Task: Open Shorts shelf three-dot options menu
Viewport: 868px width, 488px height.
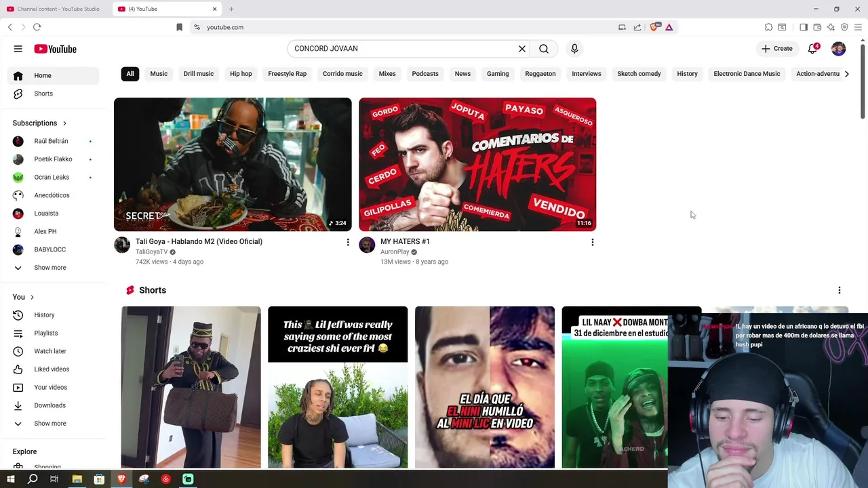Action: [840, 290]
